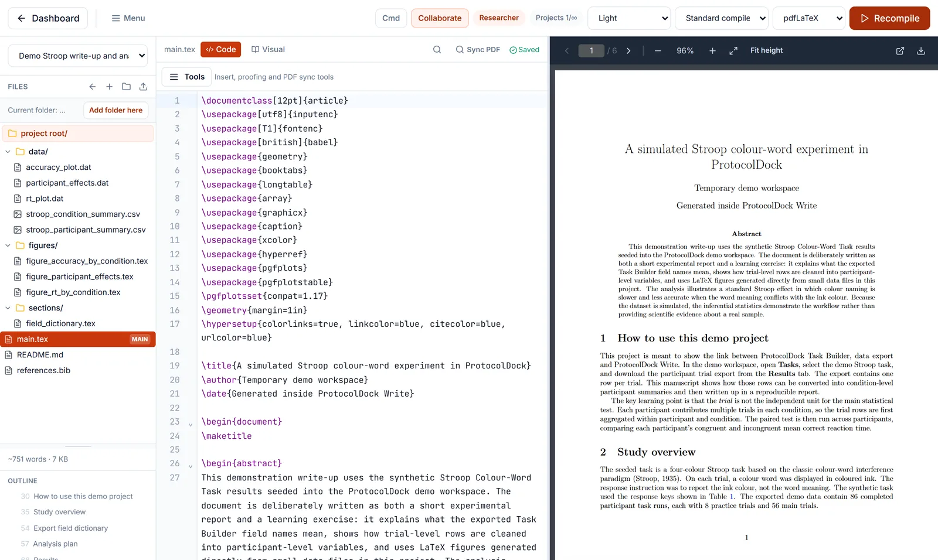
Task: Open PDF in new window
Action: click(x=900, y=51)
